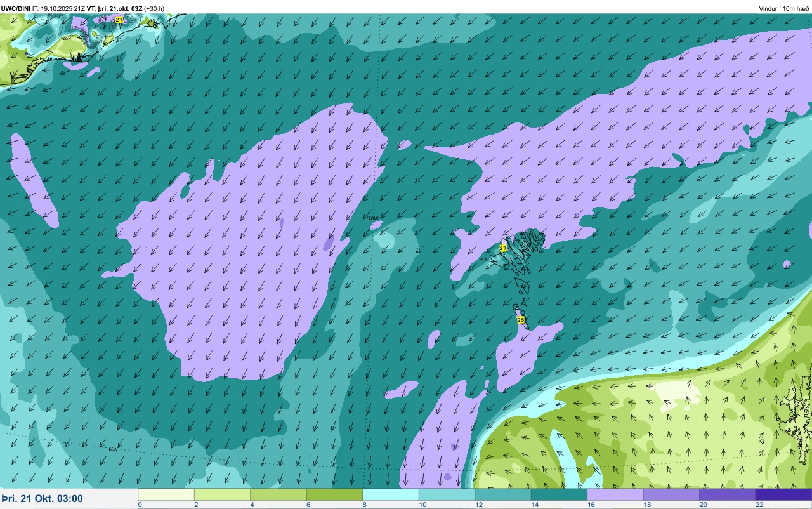Click the legend value '16'

pyautogui.click(x=590, y=505)
